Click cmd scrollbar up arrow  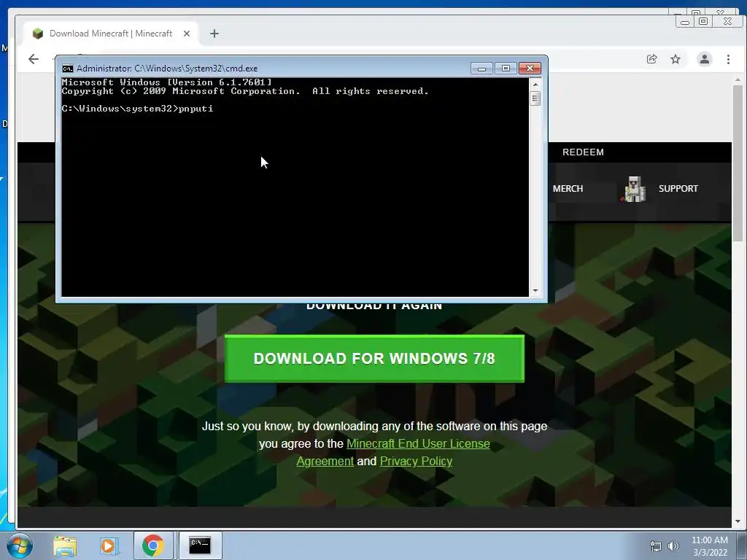535,85
